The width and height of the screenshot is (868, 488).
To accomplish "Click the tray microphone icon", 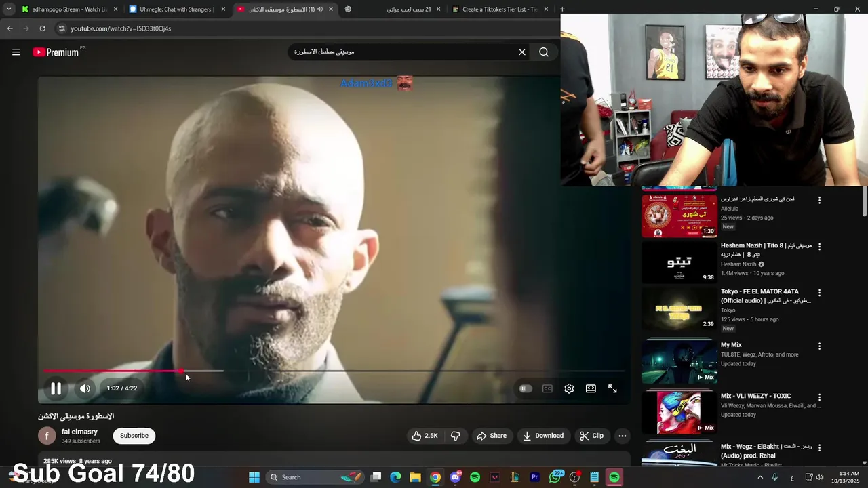I will tap(775, 477).
